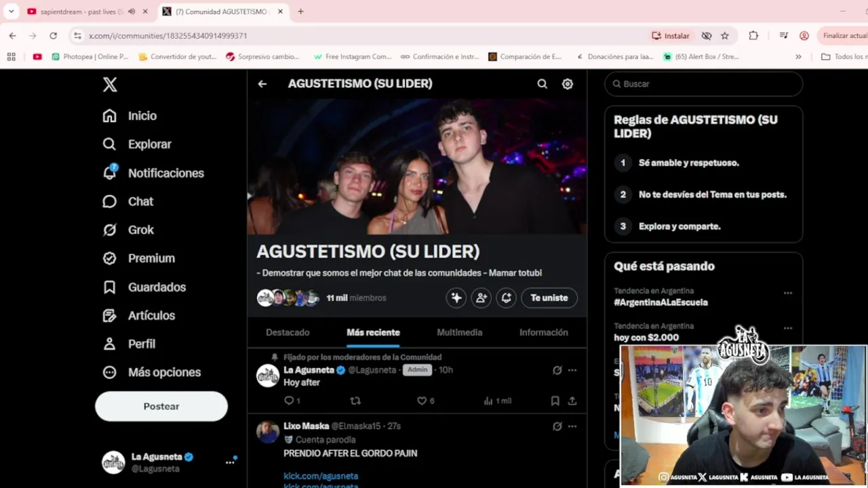Switch to the Multimedia tab
The height and width of the screenshot is (488, 868).
pos(460,332)
